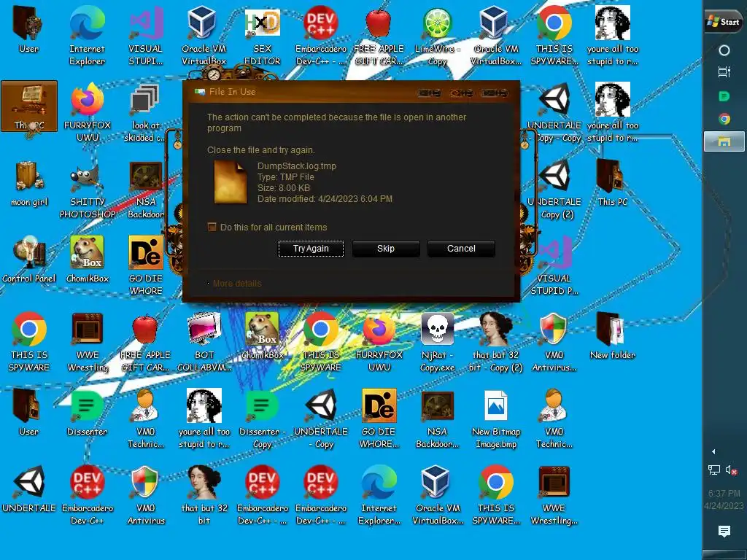
Task: Click the muted volume tray icon
Action: pyautogui.click(x=731, y=470)
